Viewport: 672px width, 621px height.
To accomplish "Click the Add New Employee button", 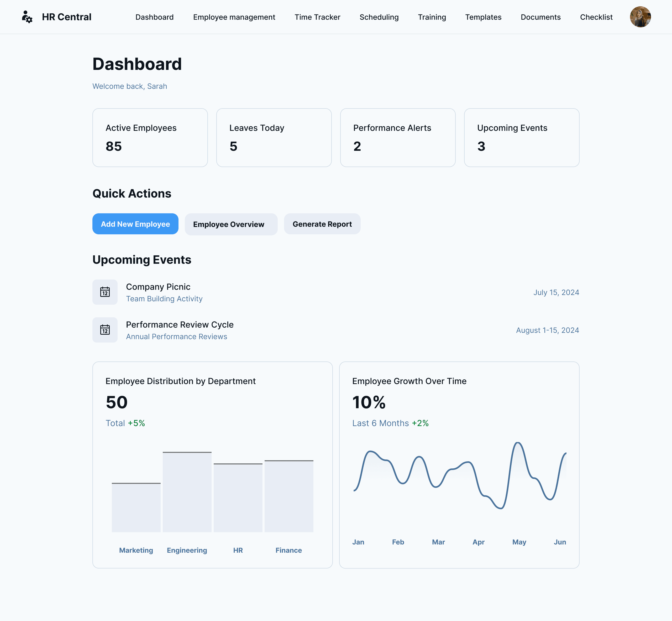I will (135, 224).
